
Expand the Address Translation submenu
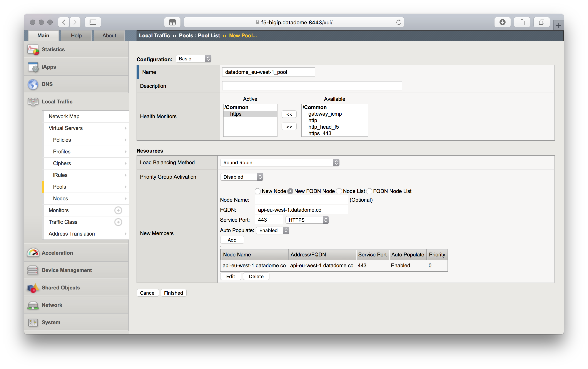(125, 234)
